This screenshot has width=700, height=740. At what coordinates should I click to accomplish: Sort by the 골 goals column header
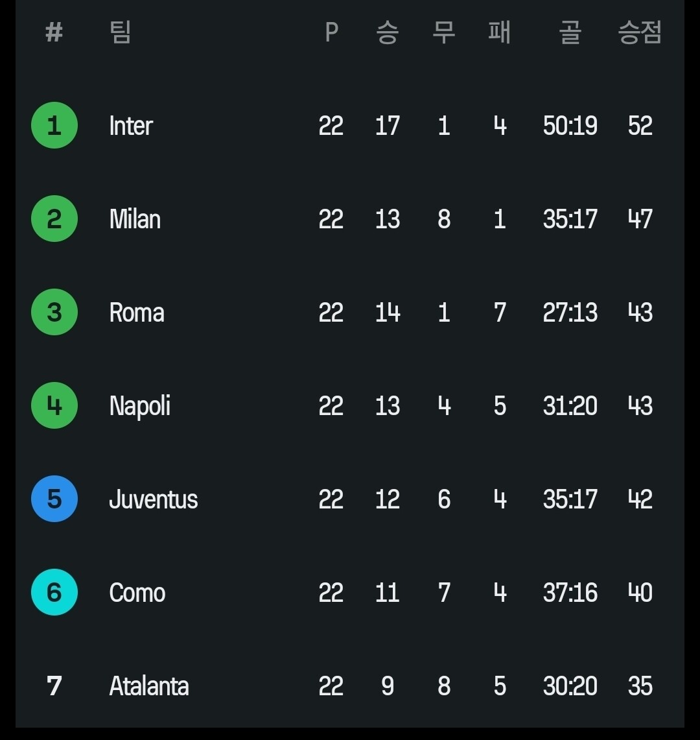[x=570, y=32]
